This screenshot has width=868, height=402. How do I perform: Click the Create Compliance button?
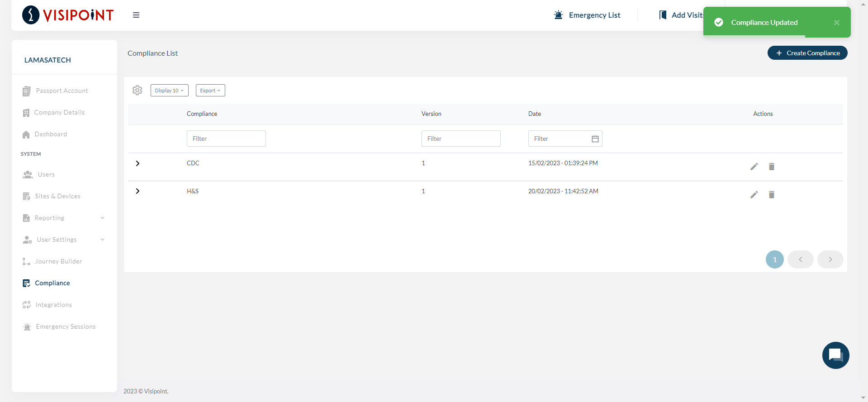[x=807, y=53]
